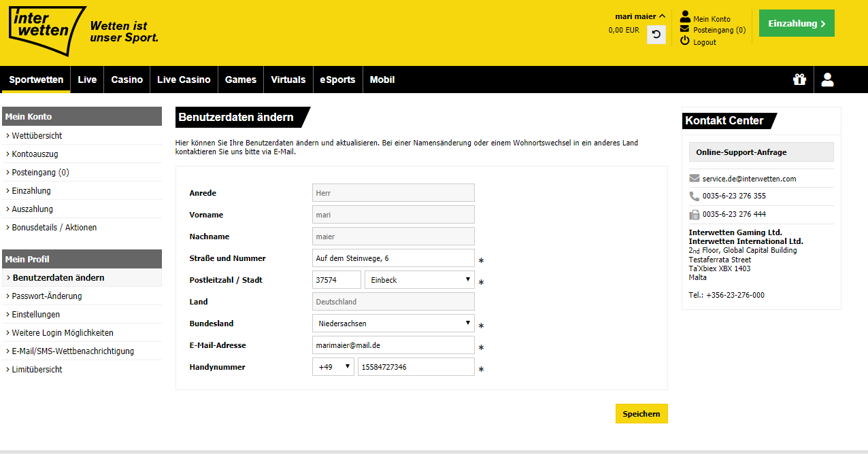Click the Handynummer input field
This screenshot has height=454, width=868.
[x=416, y=367]
